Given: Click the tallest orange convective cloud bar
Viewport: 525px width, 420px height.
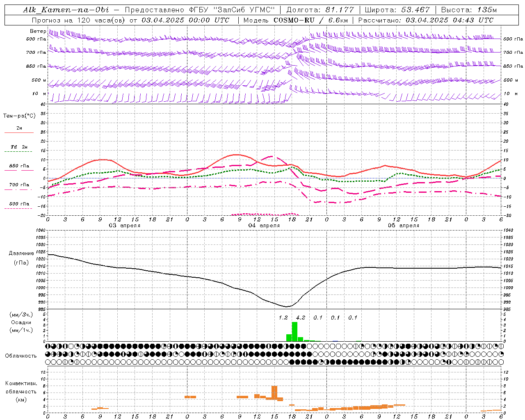Looking at the screenshot, I should [x=274, y=393].
